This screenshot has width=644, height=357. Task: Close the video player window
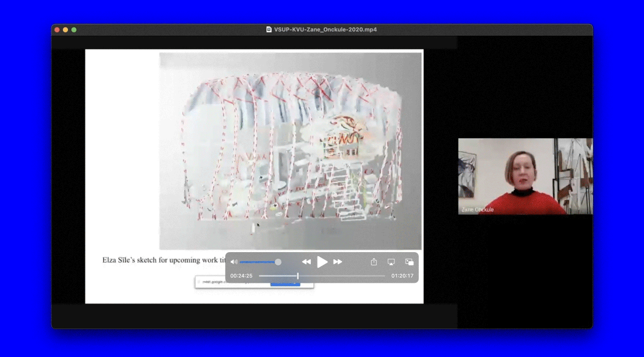[x=56, y=30]
